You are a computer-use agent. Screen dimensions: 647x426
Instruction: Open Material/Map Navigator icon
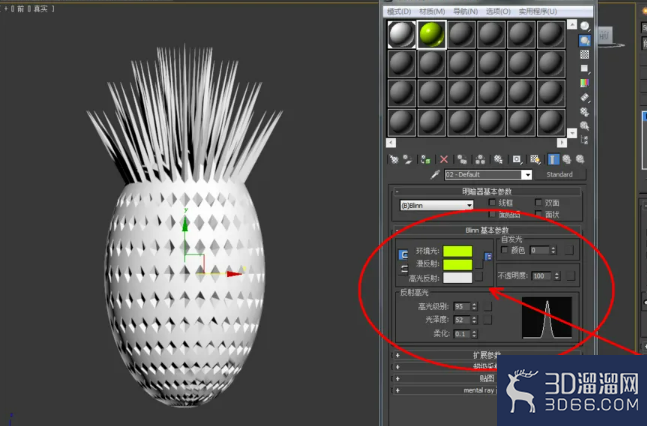[585, 140]
